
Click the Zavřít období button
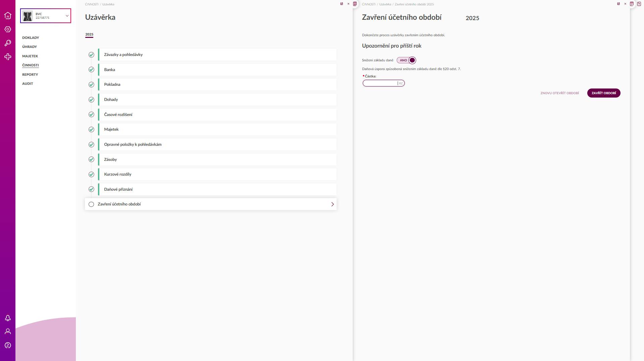[x=604, y=93]
